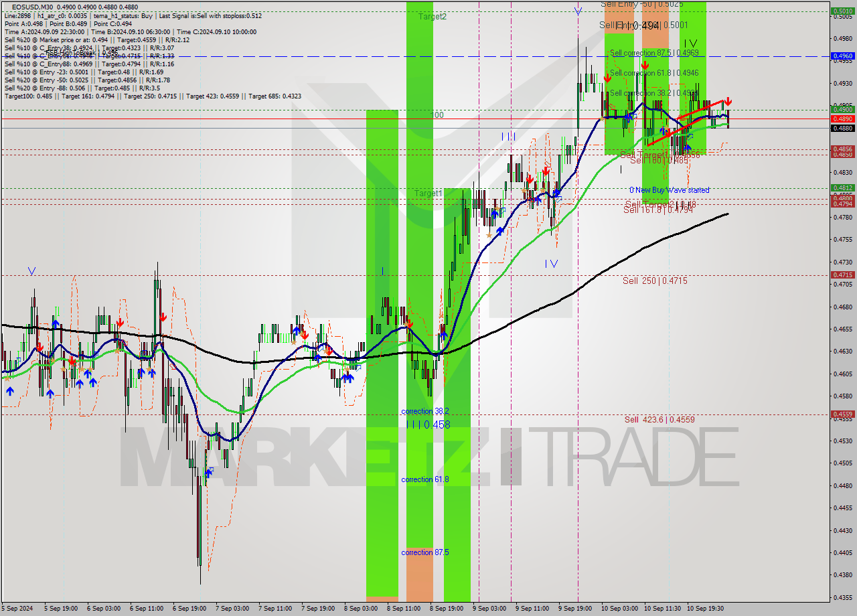Viewport: 857px width, 616px height.
Task: Click the Target2 label on the green bar
Action: (x=433, y=17)
